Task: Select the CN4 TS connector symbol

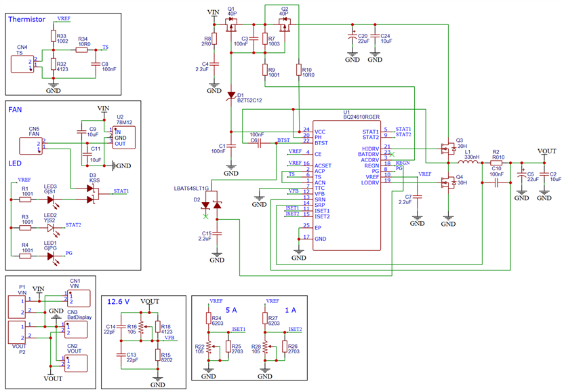Action: tap(22, 64)
